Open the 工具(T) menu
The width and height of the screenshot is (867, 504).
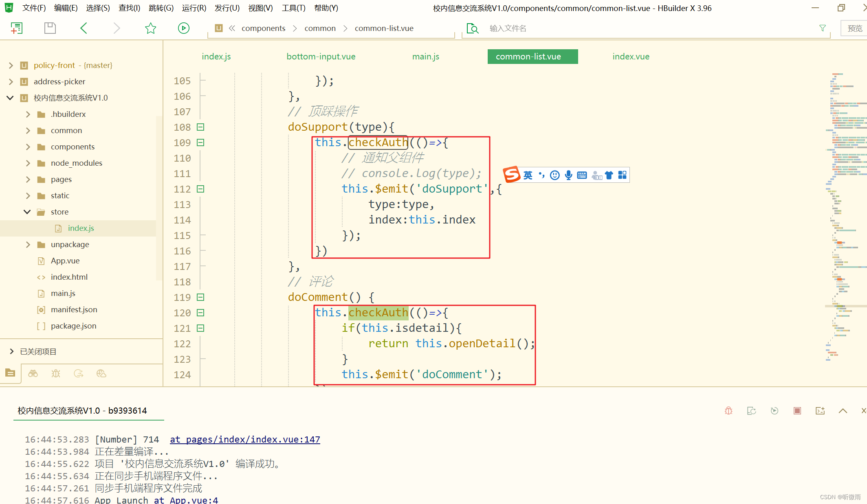pos(293,8)
